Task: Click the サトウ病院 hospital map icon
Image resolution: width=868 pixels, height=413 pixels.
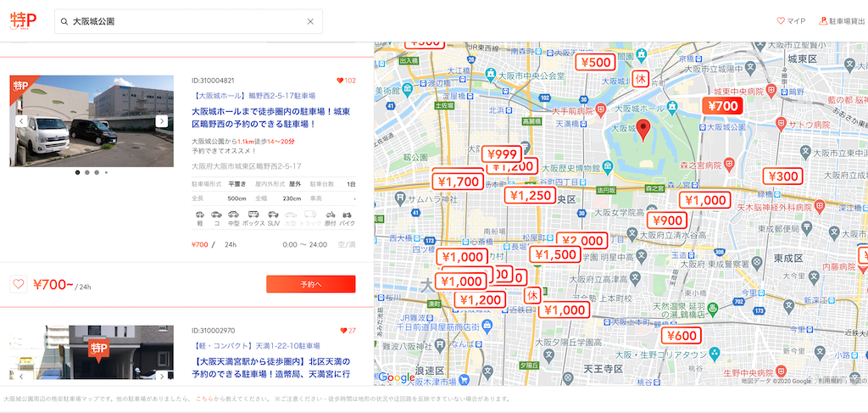Action: pos(781,123)
